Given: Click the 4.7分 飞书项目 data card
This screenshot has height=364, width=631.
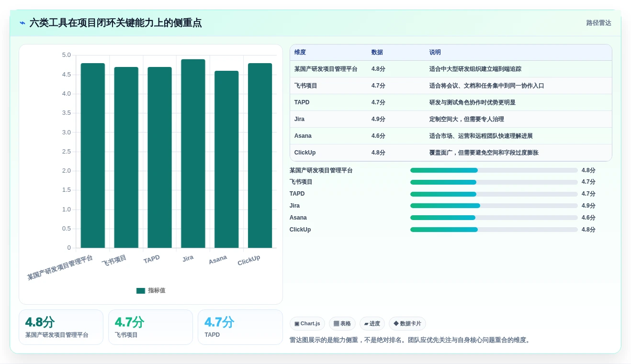Looking at the screenshot, I should point(150,327).
